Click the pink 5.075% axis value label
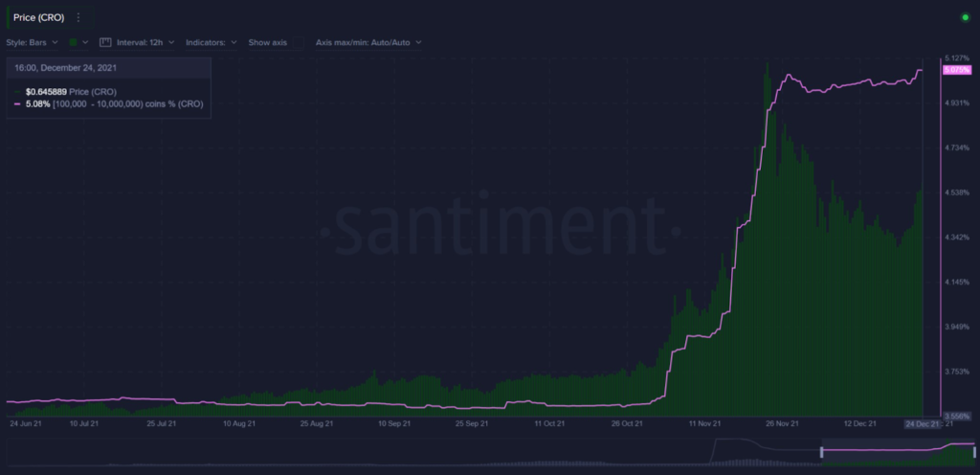This screenshot has width=980, height=475. coord(957,70)
